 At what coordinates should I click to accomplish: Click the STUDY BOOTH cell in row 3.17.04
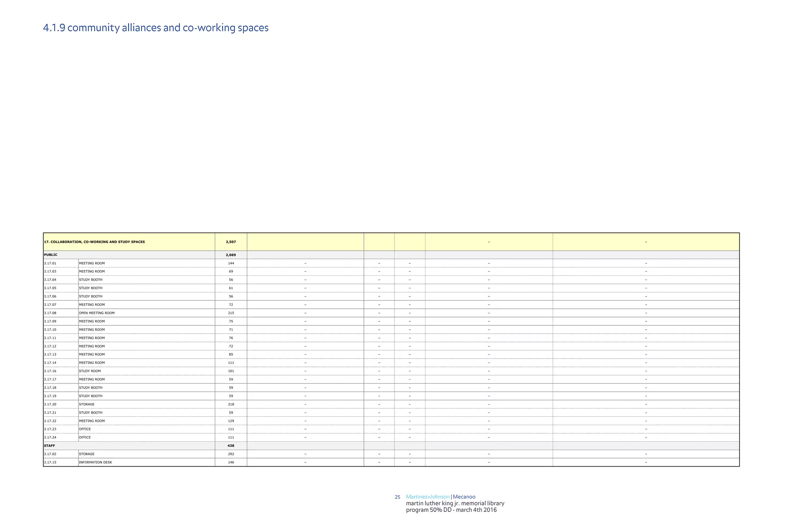point(91,280)
